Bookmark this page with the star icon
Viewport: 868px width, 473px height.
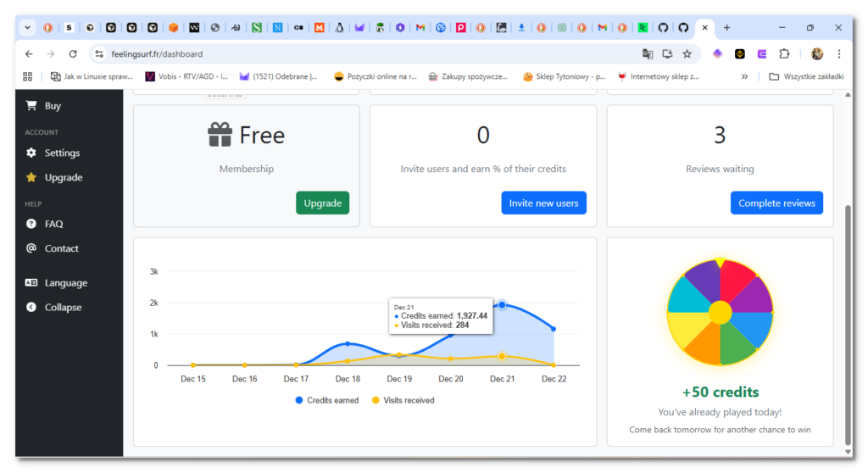click(x=687, y=54)
